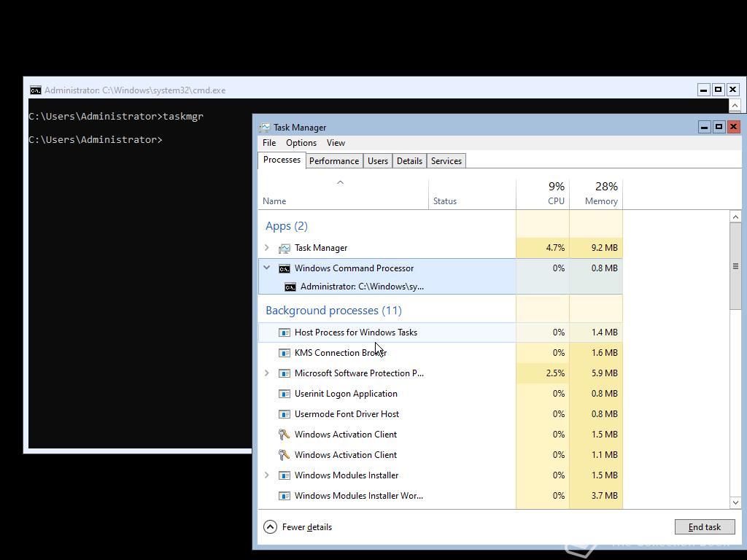Click the Usermode Font Driver Host icon
The height and width of the screenshot is (560, 747).
point(285,414)
